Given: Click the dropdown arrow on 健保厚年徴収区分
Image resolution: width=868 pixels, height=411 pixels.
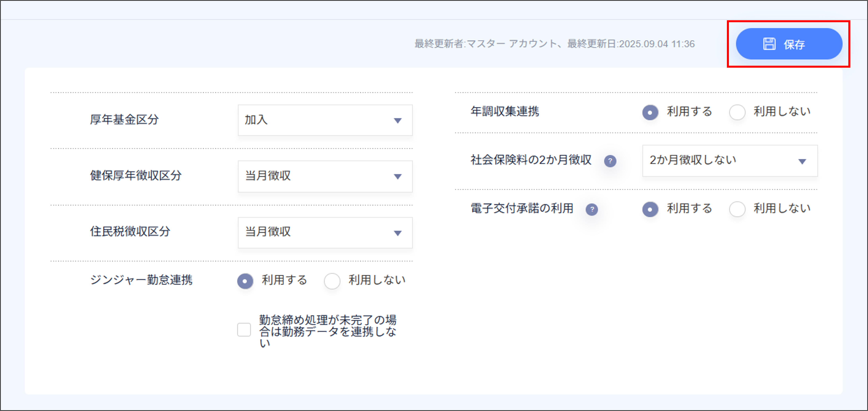Looking at the screenshot, I should (399, 176).
